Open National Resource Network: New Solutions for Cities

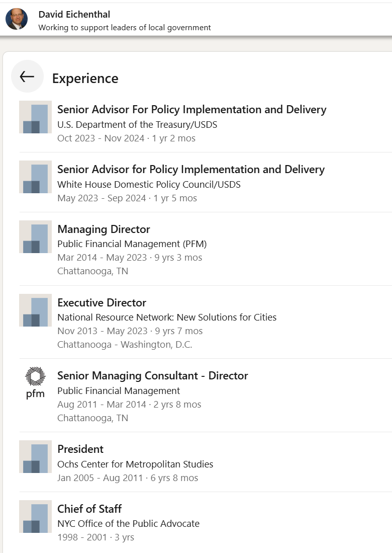[167, 318]
